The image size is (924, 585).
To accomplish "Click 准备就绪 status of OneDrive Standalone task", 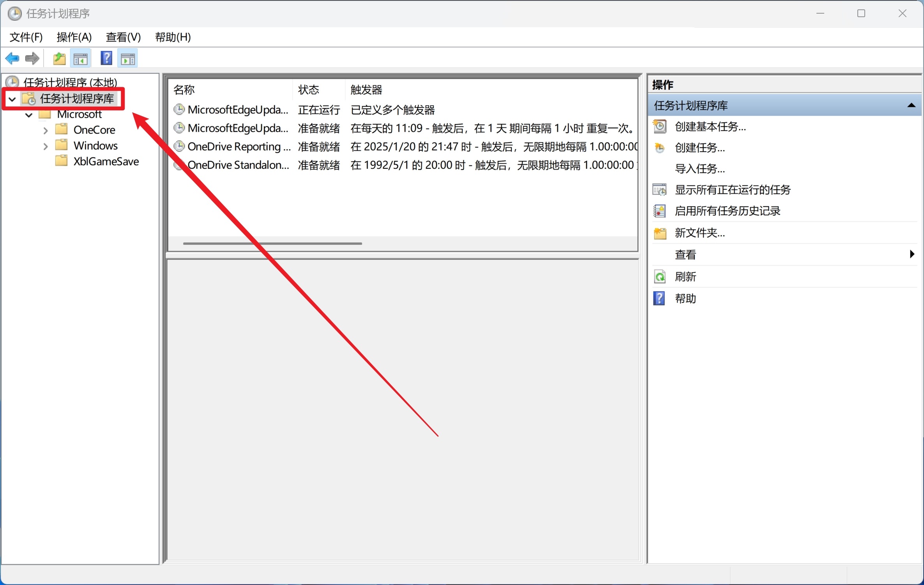I will pos(319,165).
